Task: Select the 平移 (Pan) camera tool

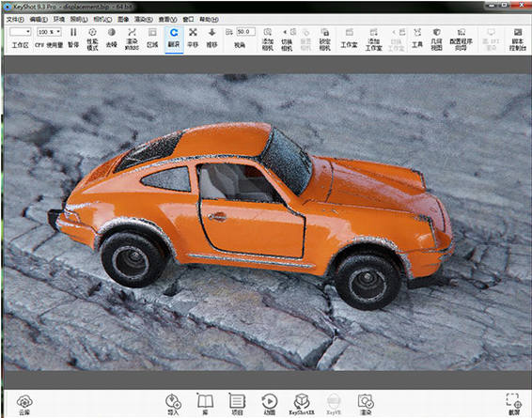Action: tap(193, 38)
